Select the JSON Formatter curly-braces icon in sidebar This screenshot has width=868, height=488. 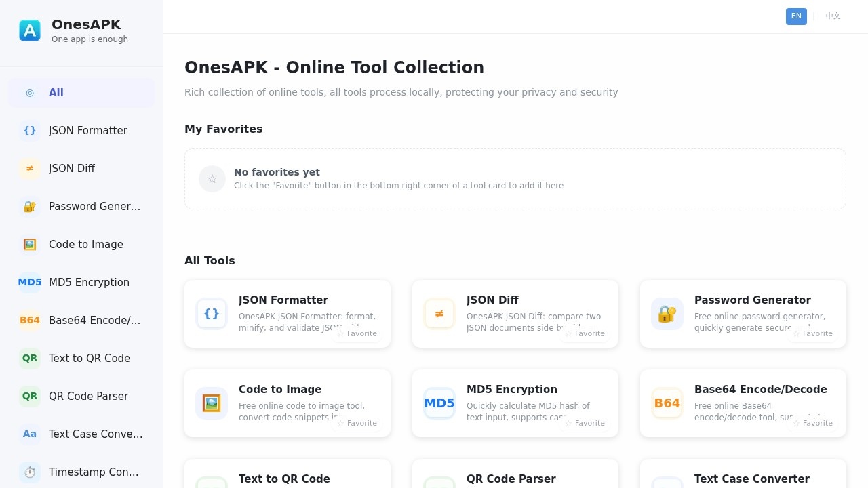point(30,130)
